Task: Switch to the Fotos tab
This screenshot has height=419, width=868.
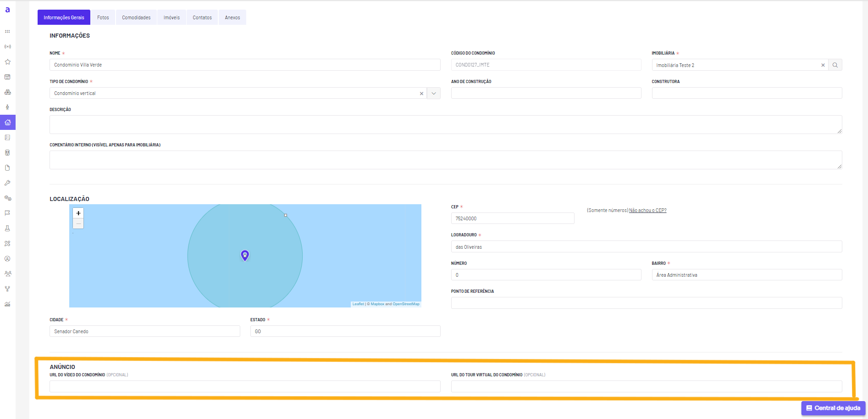Action: click(103, 17)
